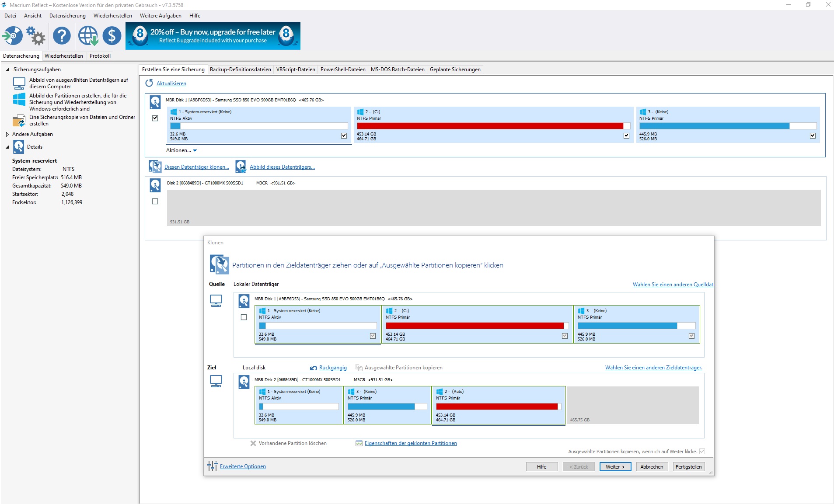834x504 pixels.
Task: Click the X icon for Vorhandene Partition löschen
Action: [253, 443]
